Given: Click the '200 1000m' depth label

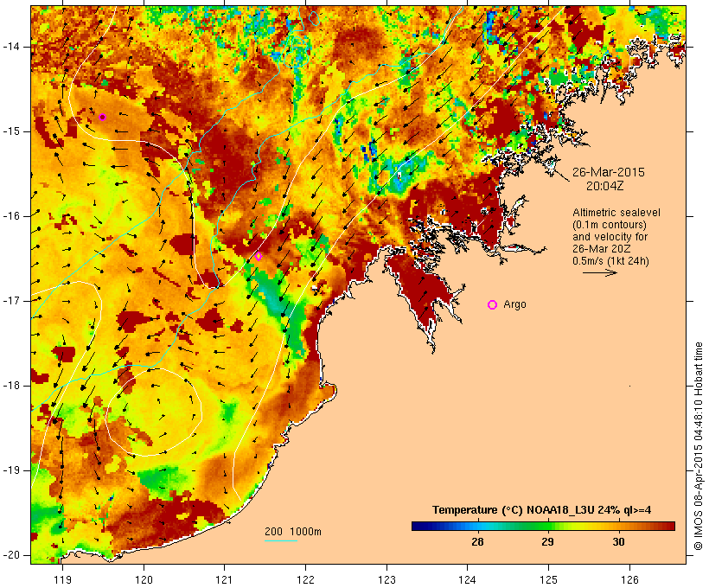Looking at the screenshot, I should [293, 532].
